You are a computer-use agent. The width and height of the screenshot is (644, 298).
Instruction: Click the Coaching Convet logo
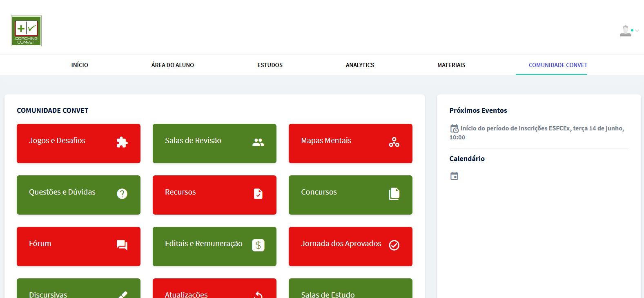(26, 31)
